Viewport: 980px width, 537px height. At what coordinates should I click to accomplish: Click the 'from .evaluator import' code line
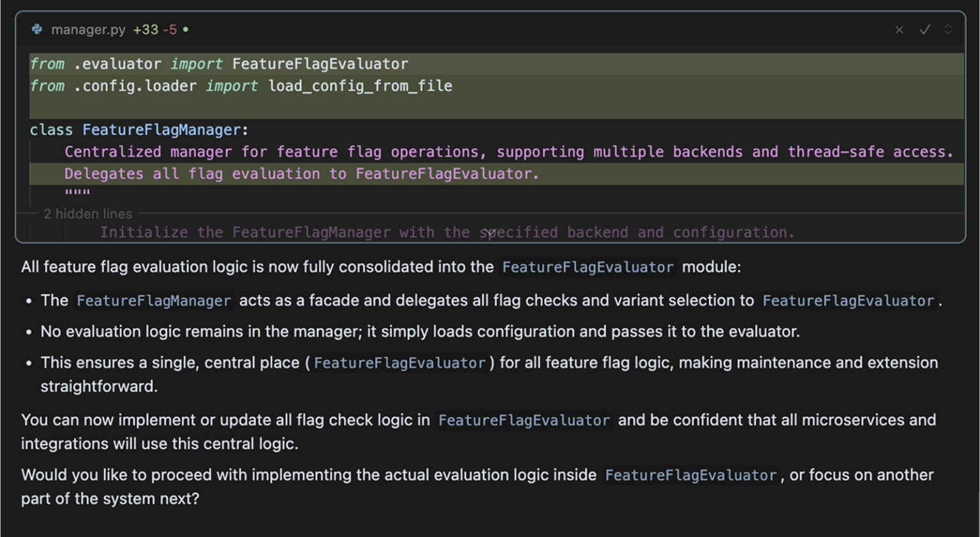tap(496, 64)
